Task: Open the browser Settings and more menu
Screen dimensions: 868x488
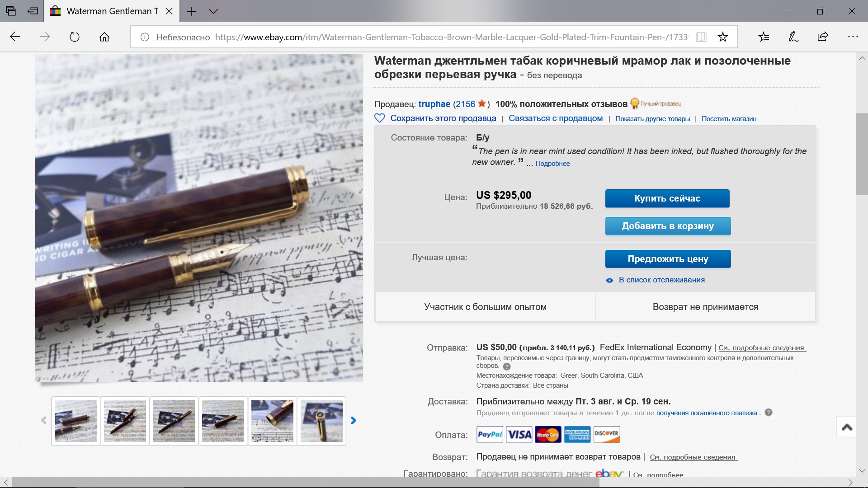Action: [x=853, y=37]
